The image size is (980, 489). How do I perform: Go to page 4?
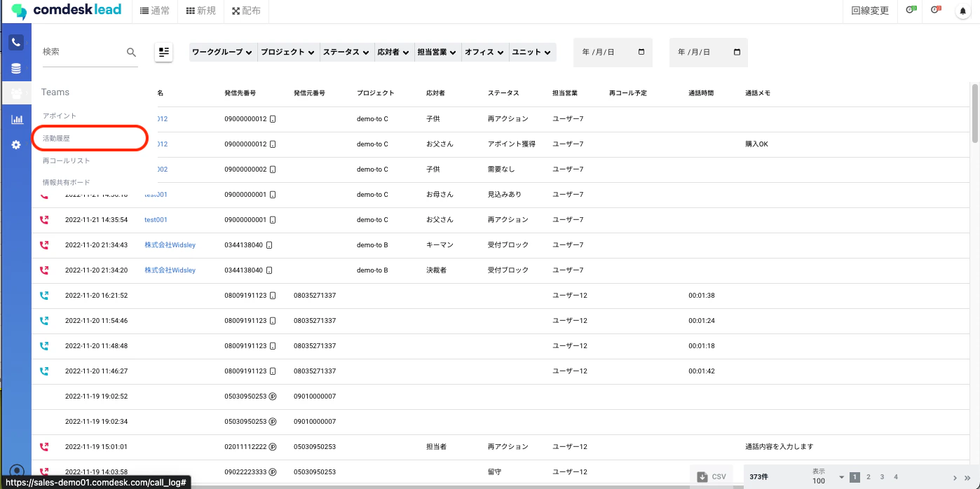pyautogui.click(x=896, y=477)
